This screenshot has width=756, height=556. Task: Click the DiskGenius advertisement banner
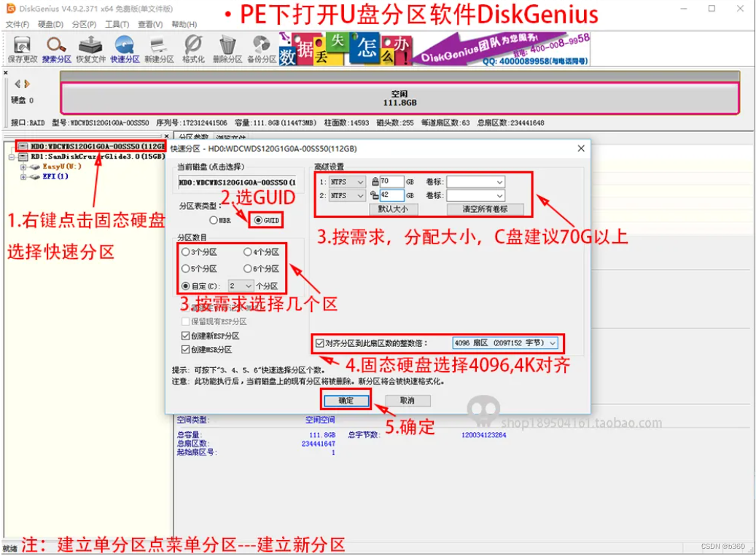click(434, 49)
